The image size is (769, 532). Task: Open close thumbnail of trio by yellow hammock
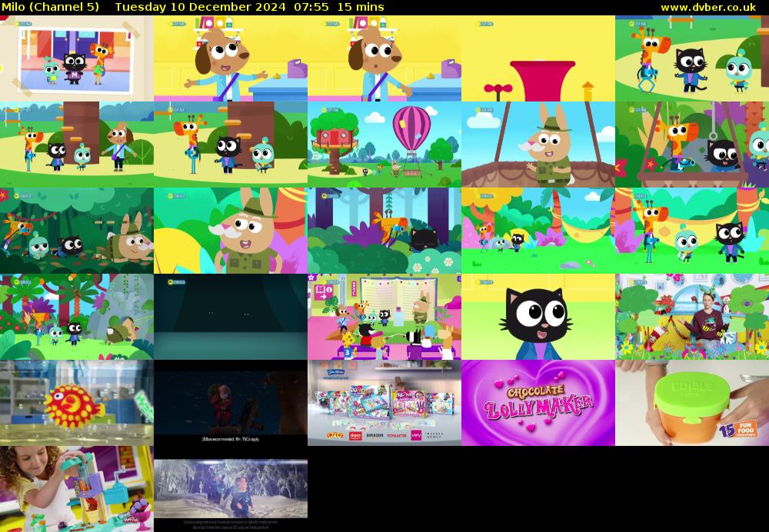[x=692, y=231]
